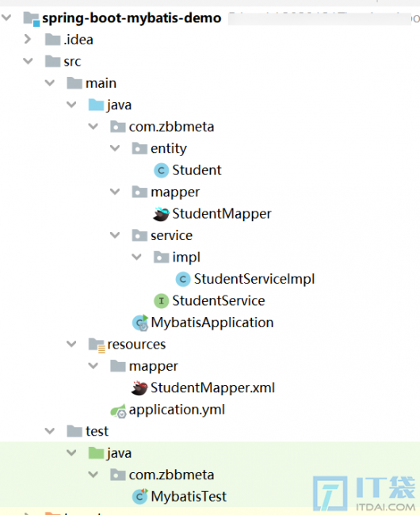420x515 pixels.
Task: Click the Student class icon
Action: pyautogui.click(x=161, y=170)
